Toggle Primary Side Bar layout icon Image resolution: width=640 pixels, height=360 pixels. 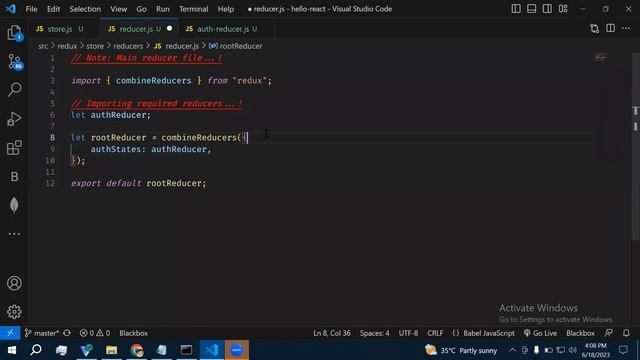[x=516, y=9]
